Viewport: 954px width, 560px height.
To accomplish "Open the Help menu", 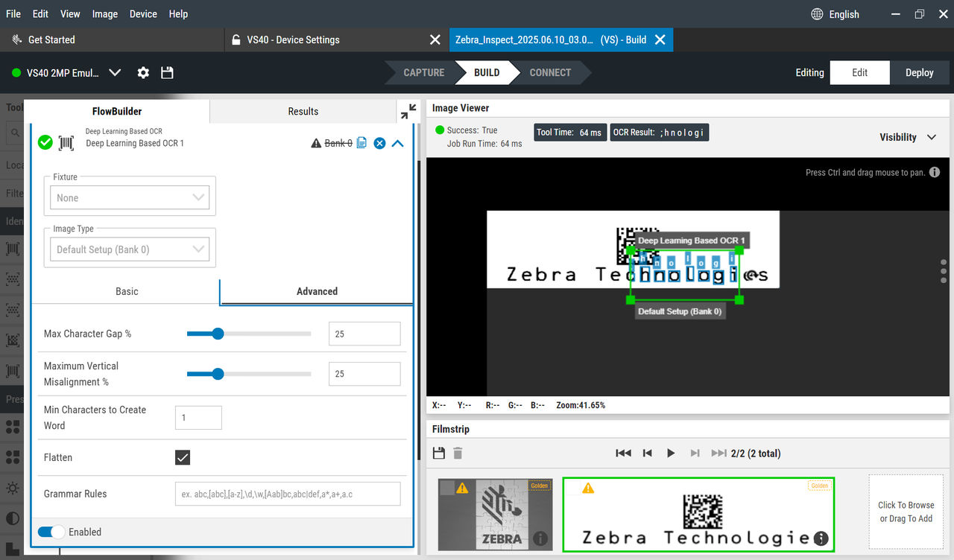I will click(x=178, y=13).
